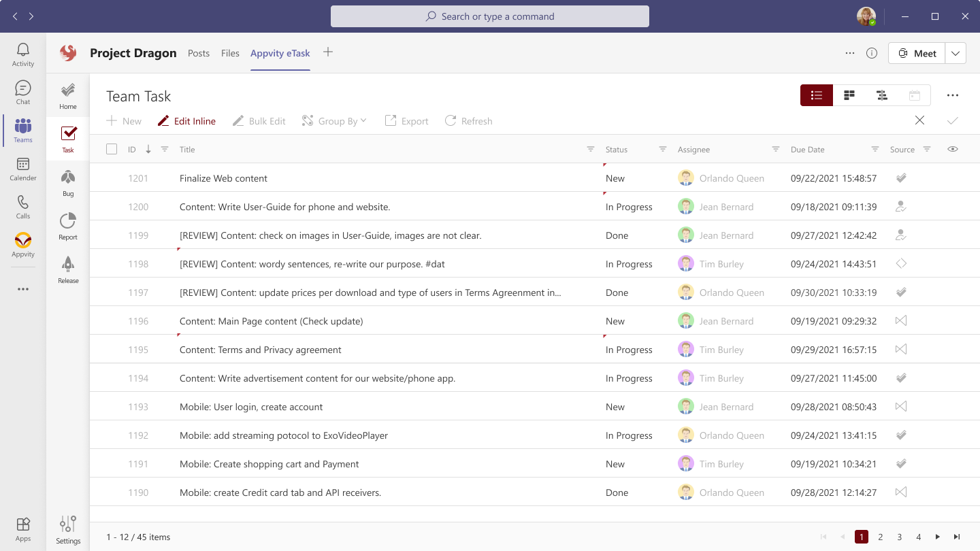This screenshot has width=980, height=551.
Task: Open eTask Settings at the sidebar bottom
Action: coord(67,529)
